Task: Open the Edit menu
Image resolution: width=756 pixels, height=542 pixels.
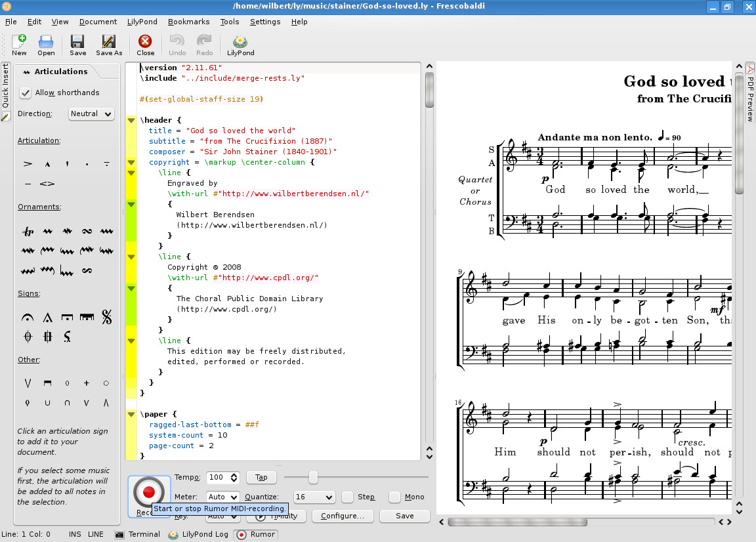Action: 34,22
